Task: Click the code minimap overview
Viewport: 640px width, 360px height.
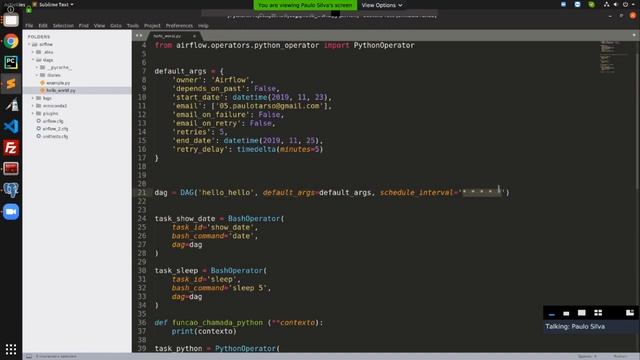Action: click(613, 57)
